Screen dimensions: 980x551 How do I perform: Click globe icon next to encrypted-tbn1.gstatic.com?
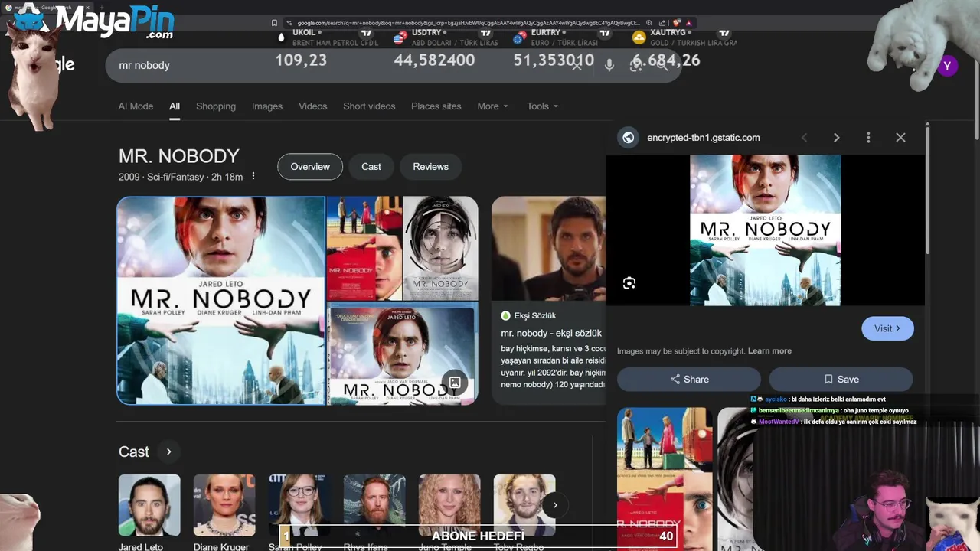[629, 138]
